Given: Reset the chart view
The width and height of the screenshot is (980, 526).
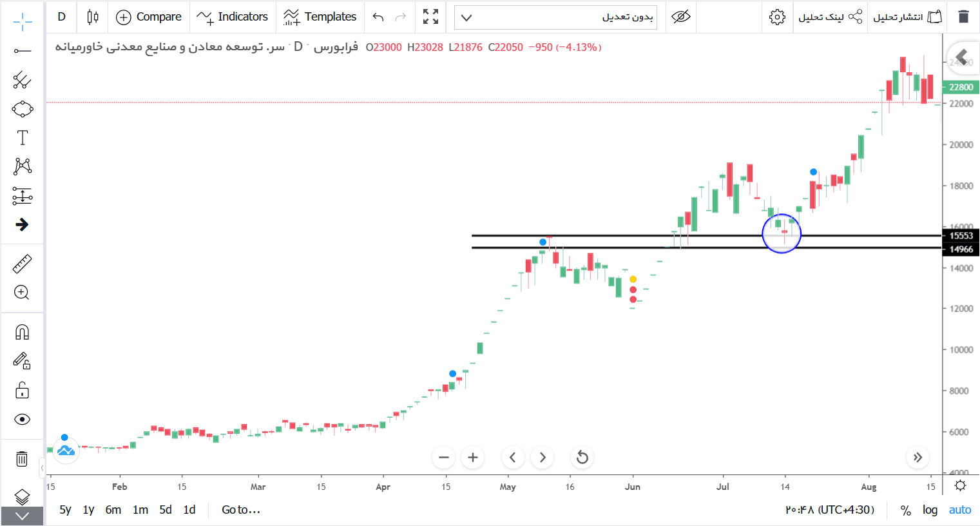Looking at the screenshot, I should (x=582, y=458).
